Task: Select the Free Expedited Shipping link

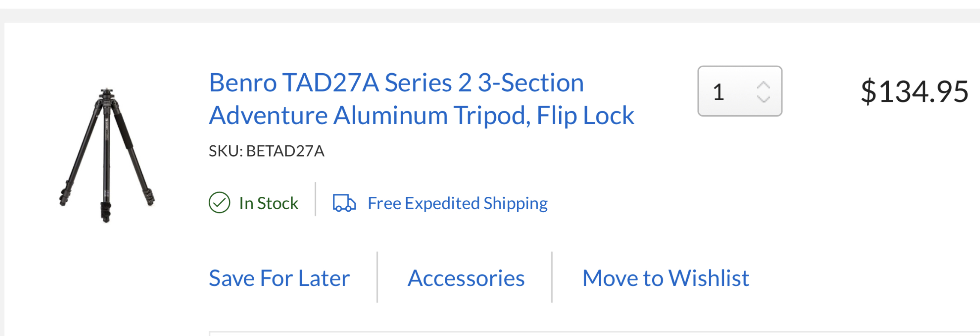Action: tap(457, 203)
